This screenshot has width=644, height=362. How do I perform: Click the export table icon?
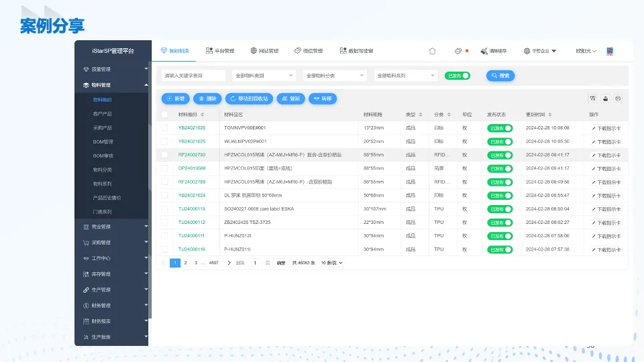605,99
